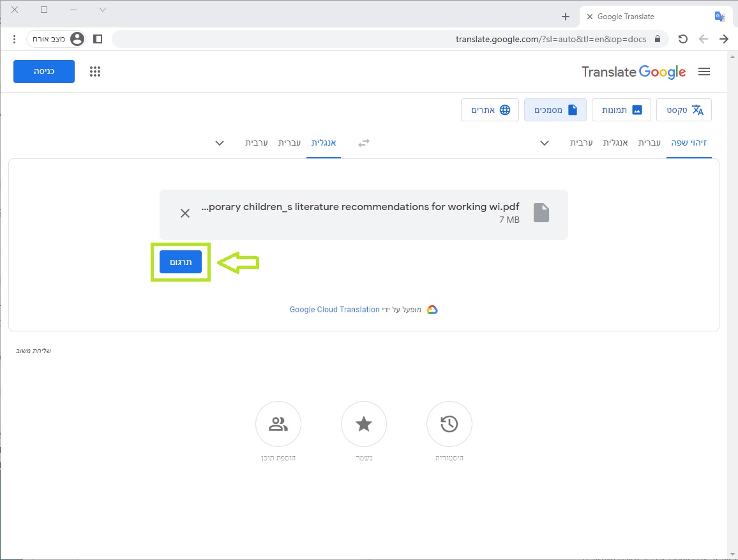The height and width of the screenshot is (560, 738).
Task: Open the History (היסטוריה) icon
Action: click(x=449, y=424)
